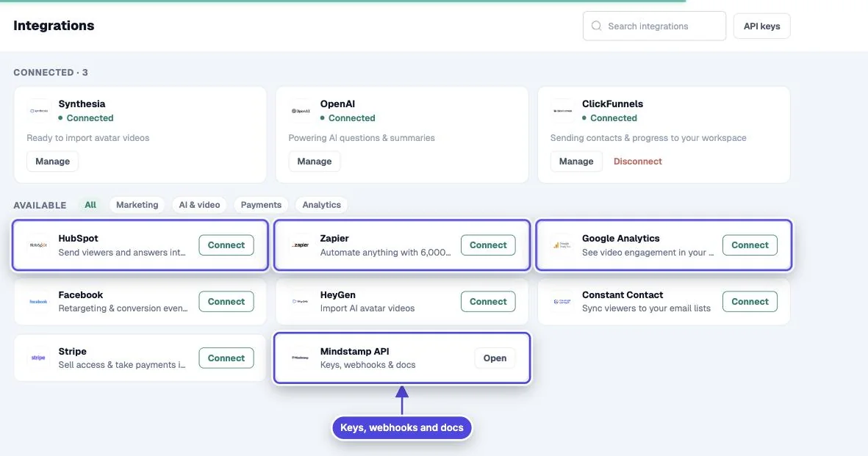Manage the ClickFunnels integration

pyautogui.click(x=576, y=162)
